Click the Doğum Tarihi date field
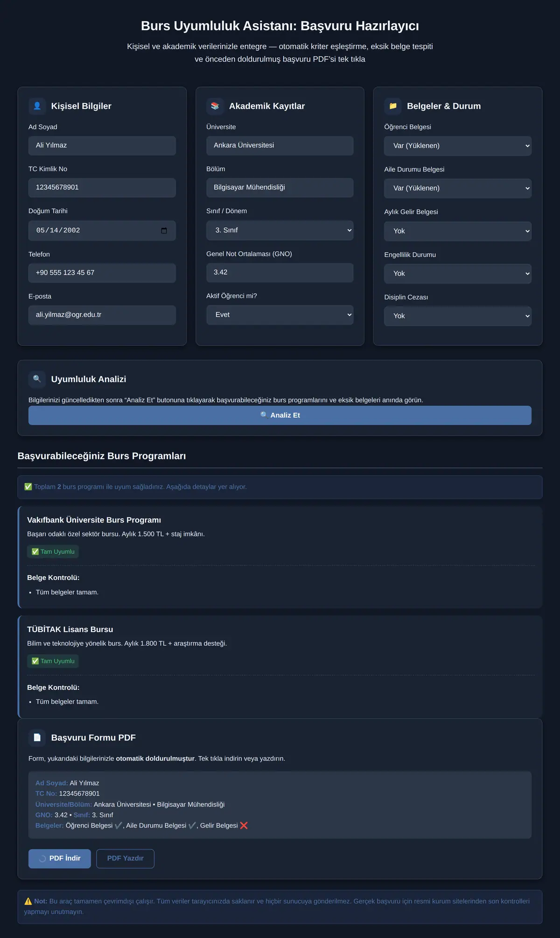The width and height of the screenshot is (560, 938). (102, 231)
